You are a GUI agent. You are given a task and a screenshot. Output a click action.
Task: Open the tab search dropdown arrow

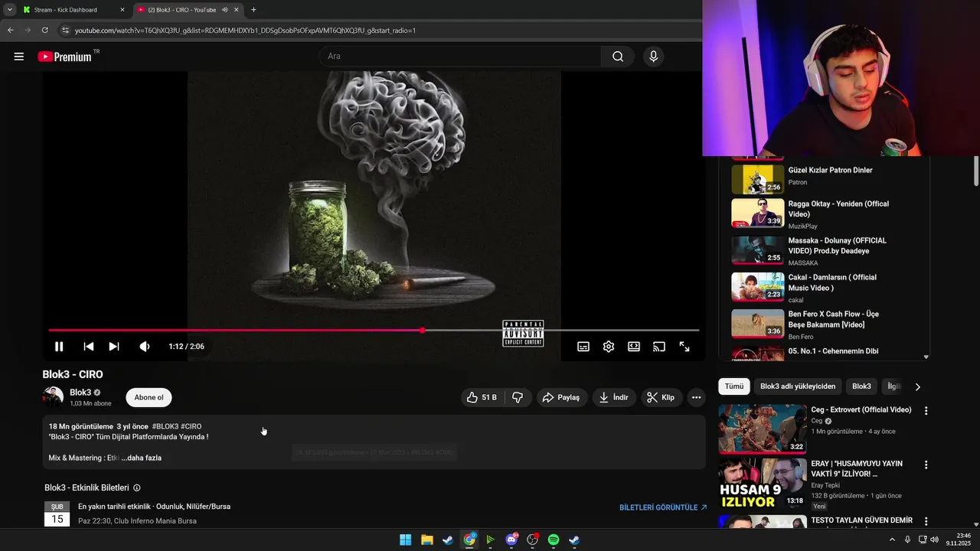(10, 10)
